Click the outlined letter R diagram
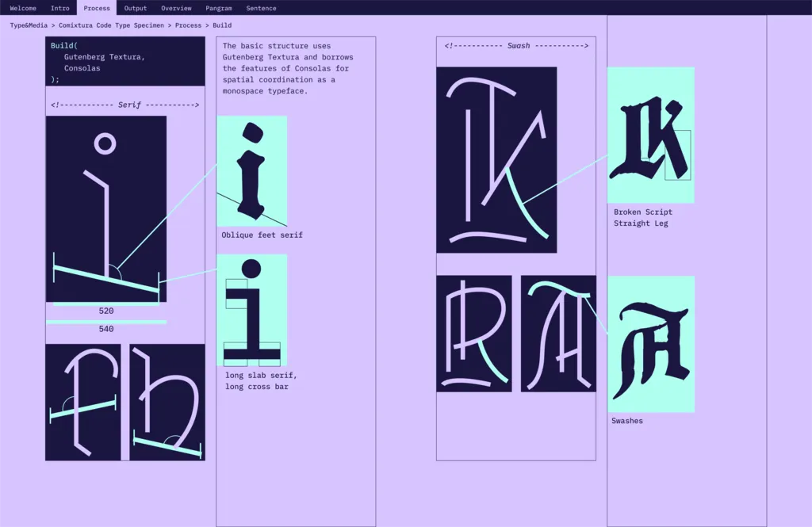This screenshot has width=812, height=527. [x=473, y=333]
